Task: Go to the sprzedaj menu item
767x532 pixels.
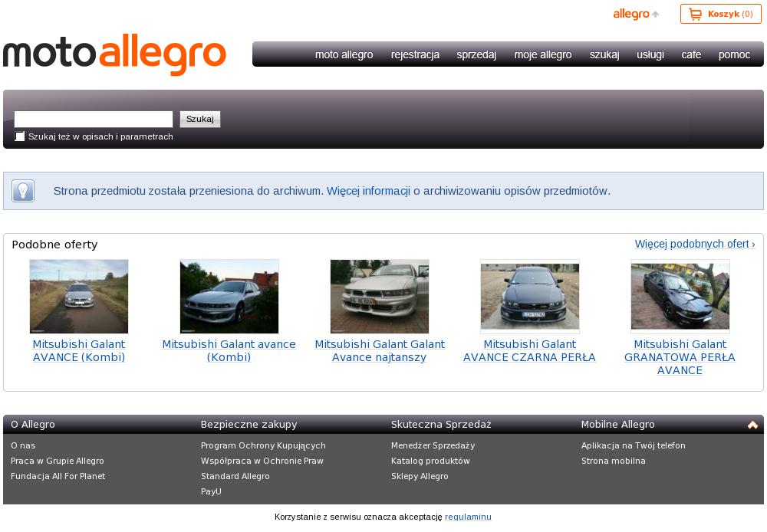Action: click(476, 54)
